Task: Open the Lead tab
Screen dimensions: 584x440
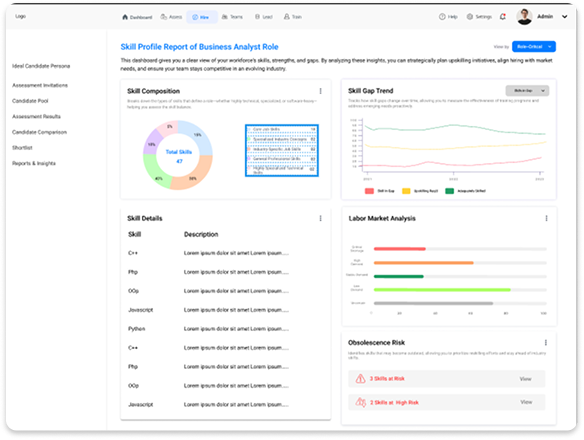Action: [x=264, y=17]
